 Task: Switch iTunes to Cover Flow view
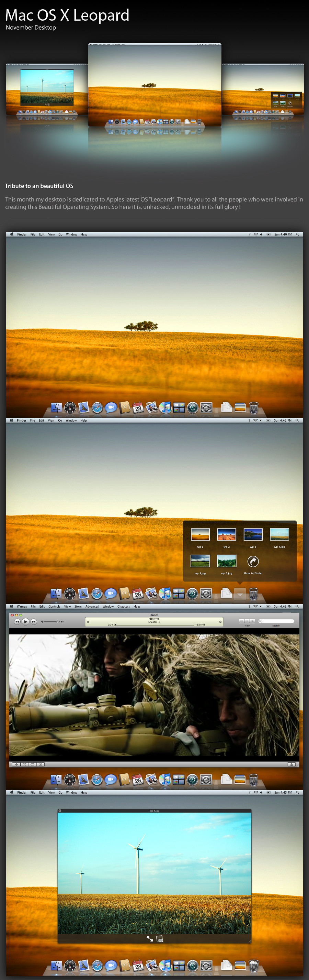click(252, 621)
